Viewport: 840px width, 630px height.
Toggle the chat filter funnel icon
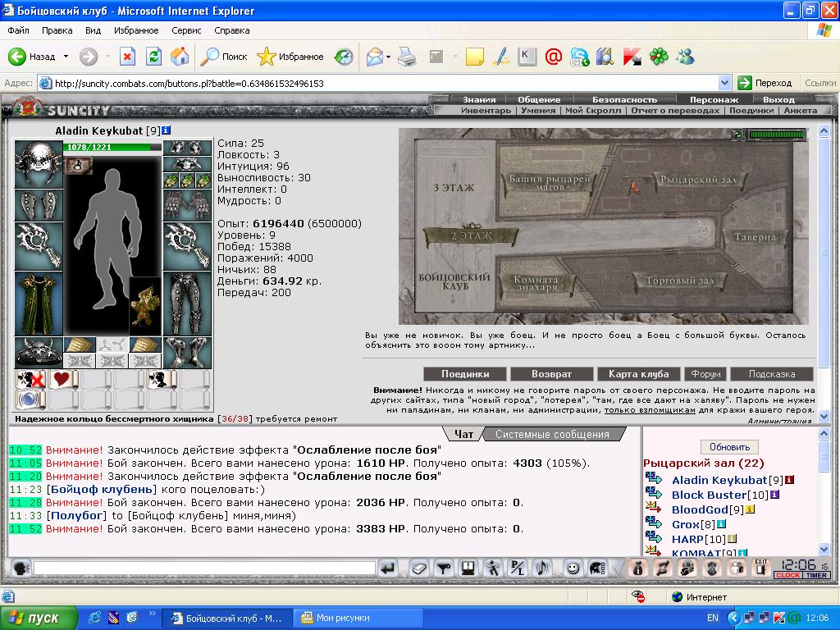[x=444, y=568]
